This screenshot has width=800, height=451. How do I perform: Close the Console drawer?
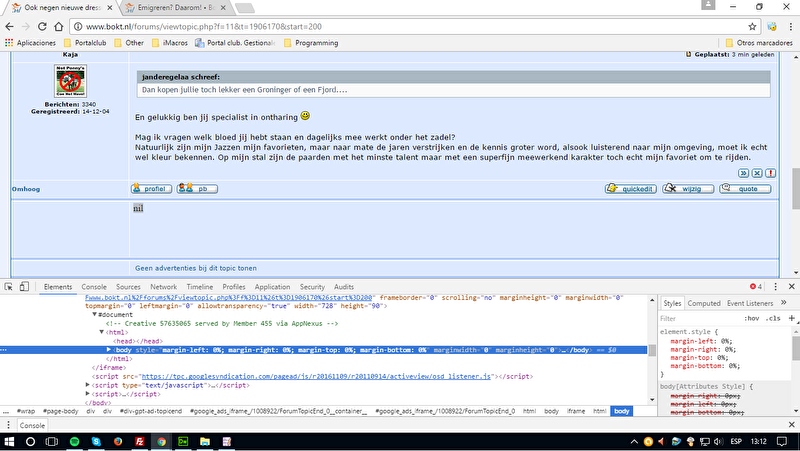tap(791, 424)
